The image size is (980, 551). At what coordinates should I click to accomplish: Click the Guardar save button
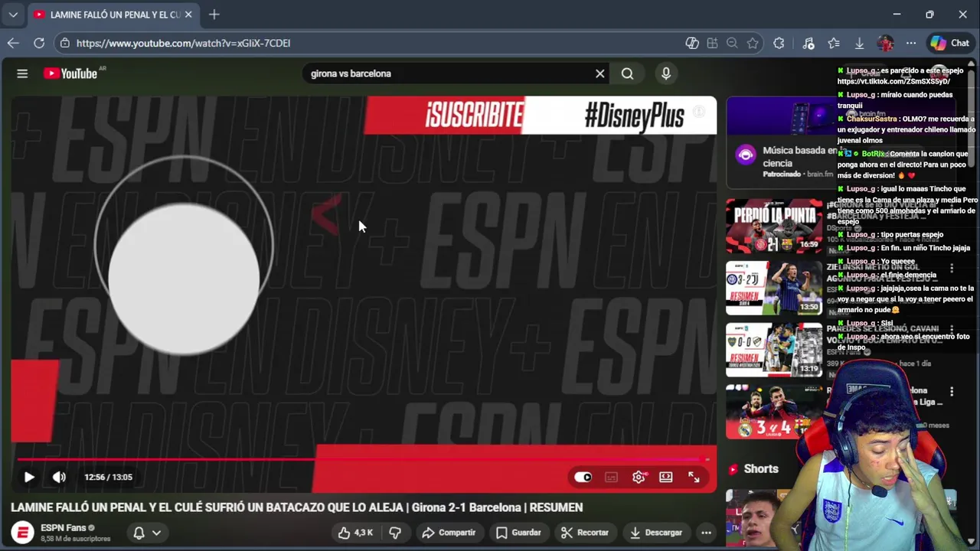click(x=518, y=533)
